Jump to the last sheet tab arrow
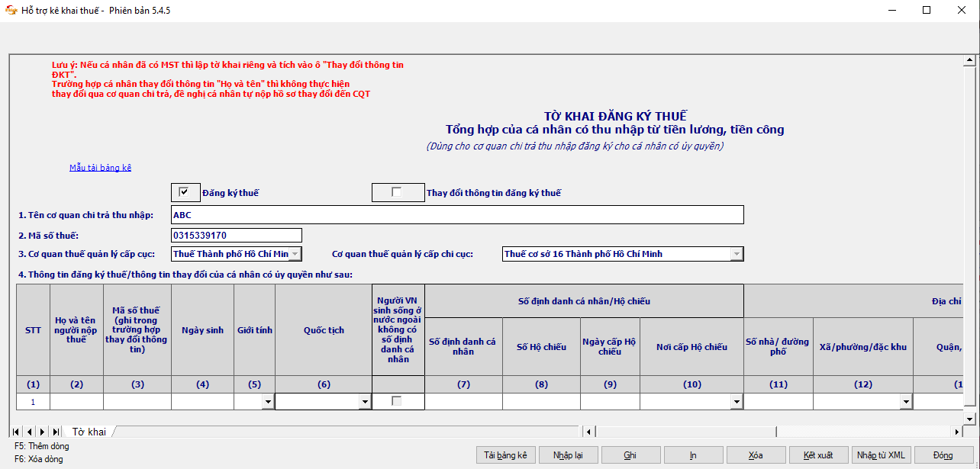 point(55,432)
